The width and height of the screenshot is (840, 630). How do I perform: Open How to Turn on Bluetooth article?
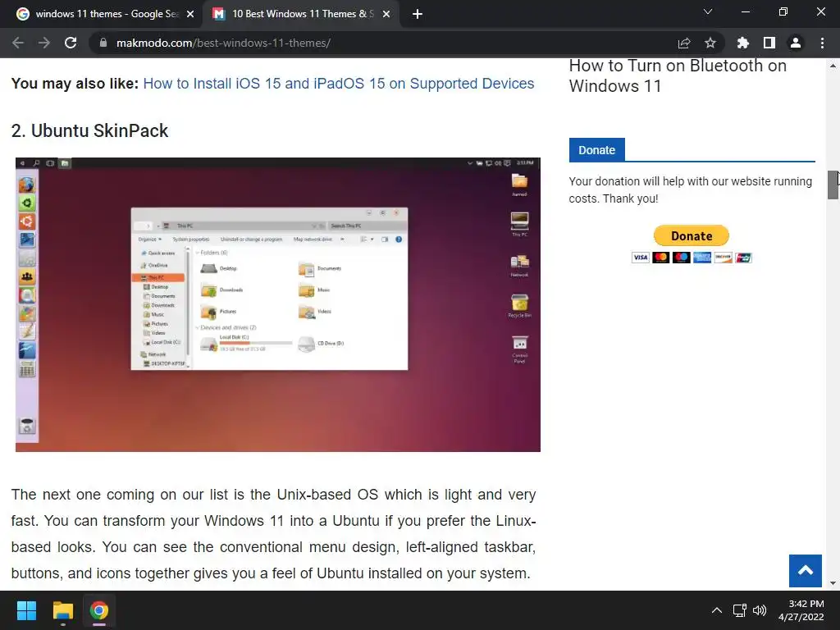tap(678, 75)
